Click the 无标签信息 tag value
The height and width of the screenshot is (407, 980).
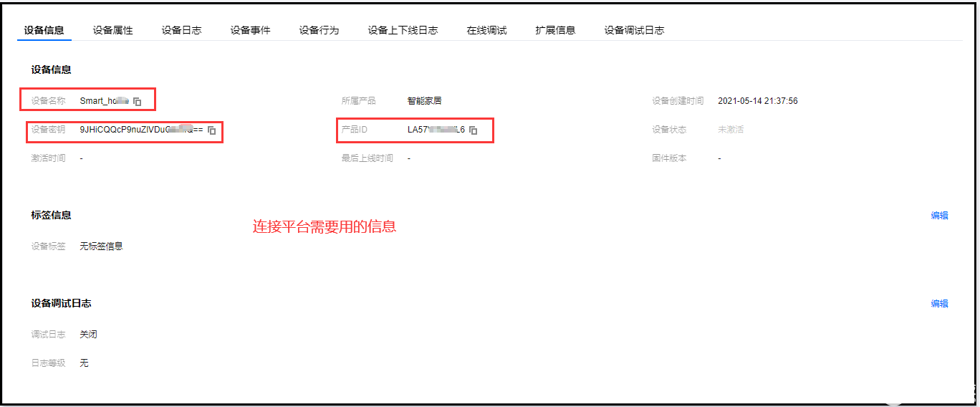[101, 246]
